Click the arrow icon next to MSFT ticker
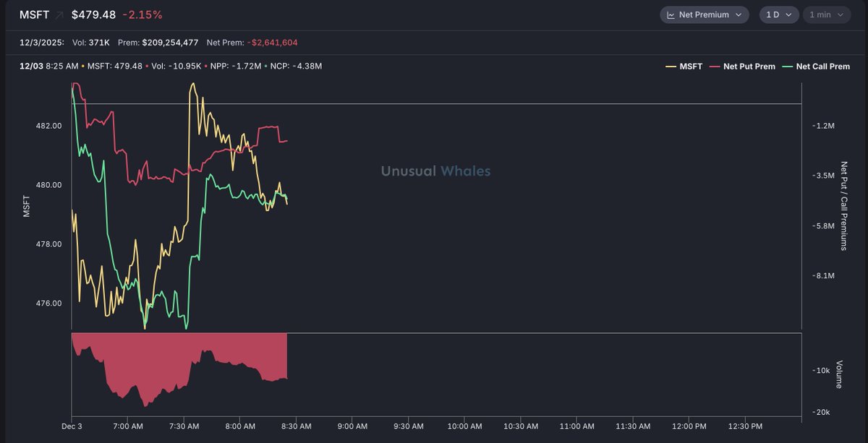868x443 pixels. 59,15
